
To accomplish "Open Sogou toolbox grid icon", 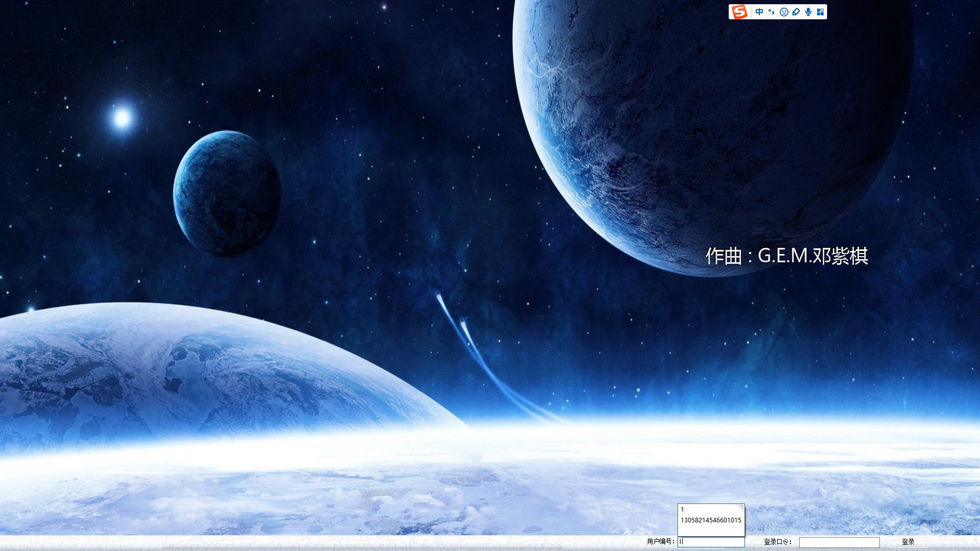I will click(821, 12).
